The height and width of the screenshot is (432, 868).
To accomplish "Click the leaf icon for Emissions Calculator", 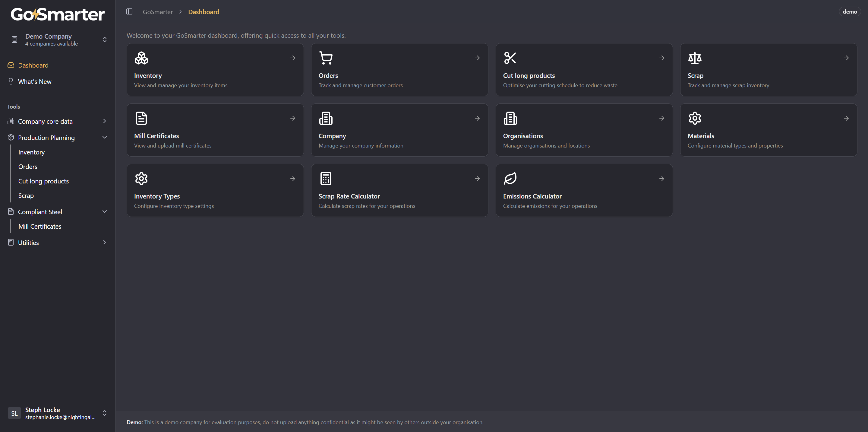I will 510,178.
